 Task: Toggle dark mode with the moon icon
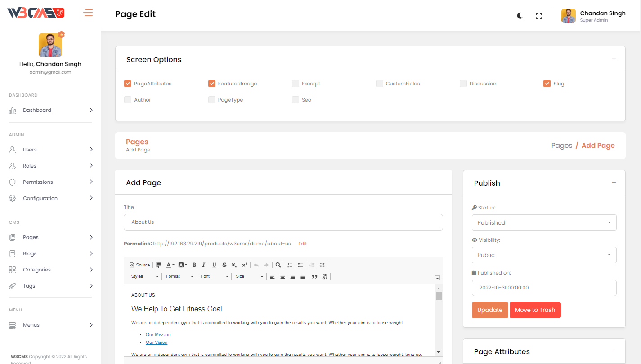520,16
